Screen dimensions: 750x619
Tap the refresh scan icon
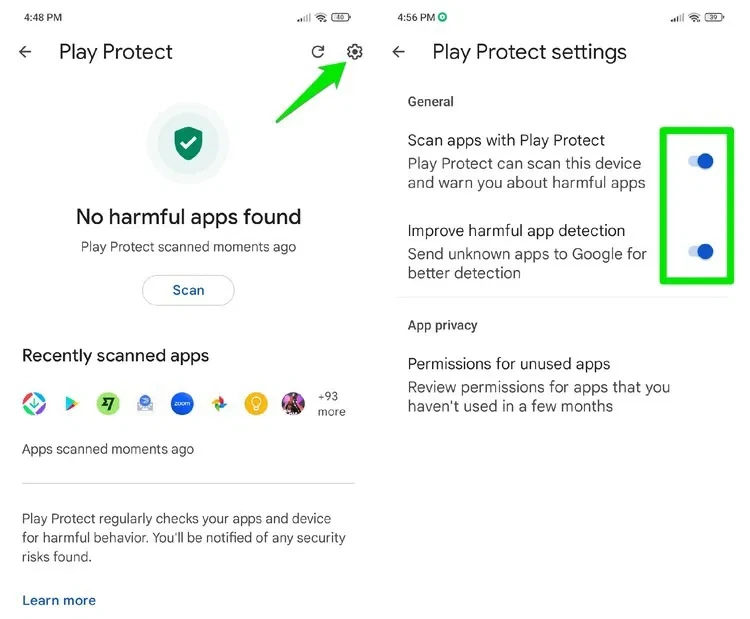pyautogui.click(x=318, y=52)
